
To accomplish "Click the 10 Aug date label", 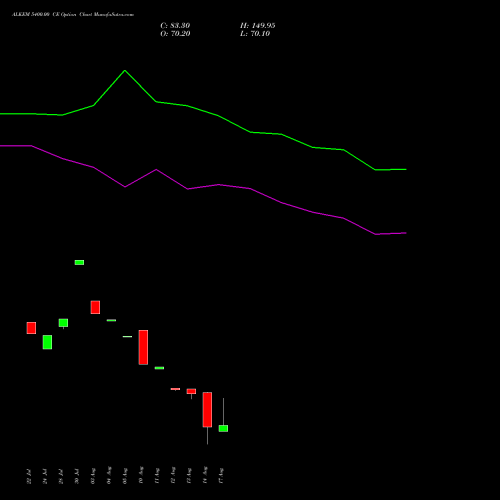I will 141,475.
